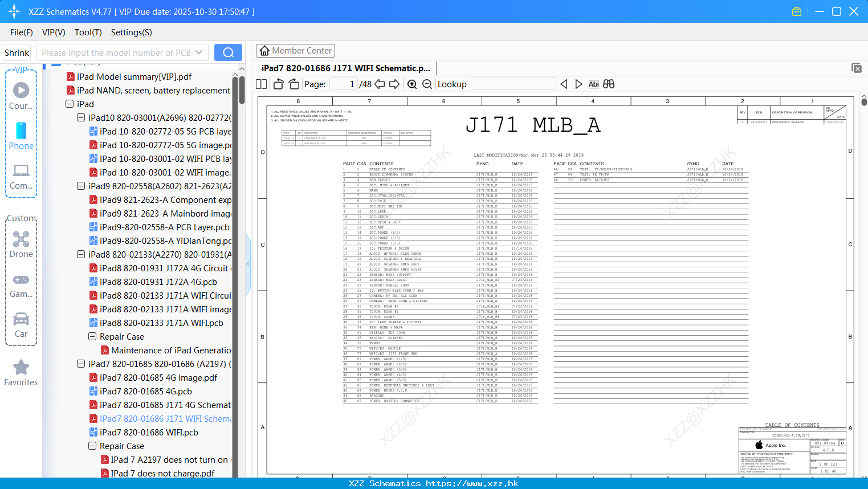Collapse the Repair Case node under iPad7
868x489 pixels.
pyautogui.click(x=92, y=446)
